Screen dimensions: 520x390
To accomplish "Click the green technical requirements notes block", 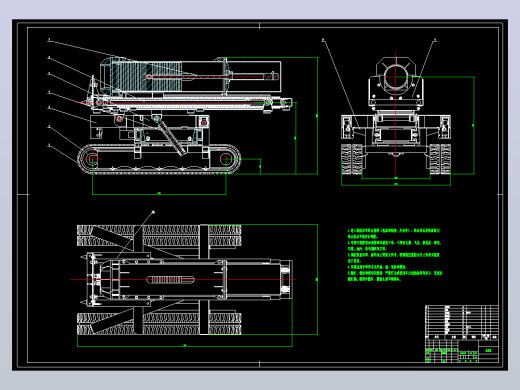I will coord(395,255).
